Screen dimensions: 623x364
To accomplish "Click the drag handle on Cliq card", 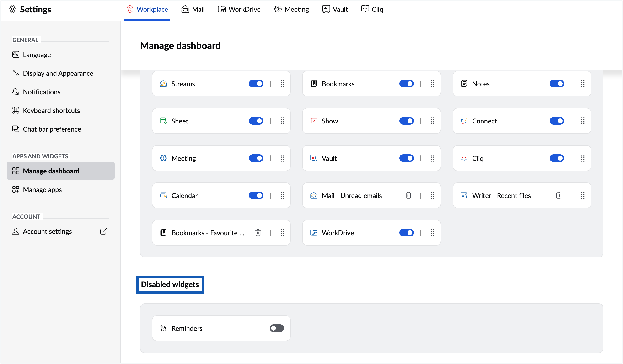I will pyautogui.click(x=583, y=158).
